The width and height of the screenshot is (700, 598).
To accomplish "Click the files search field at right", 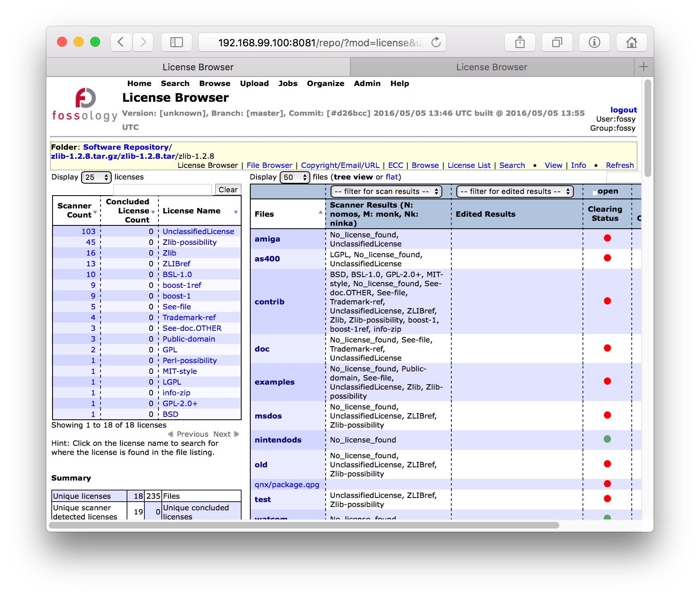I will (x=624, y=177).
